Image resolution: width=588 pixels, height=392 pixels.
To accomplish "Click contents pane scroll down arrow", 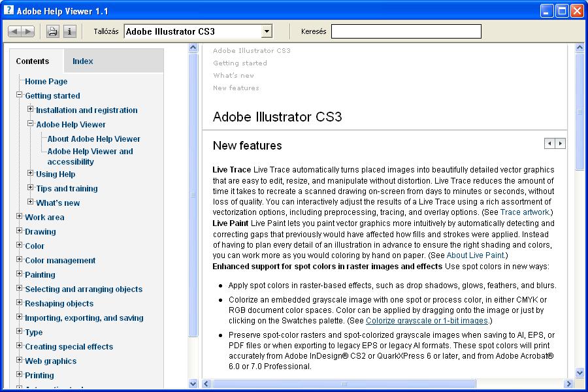I will pos(193,384).
